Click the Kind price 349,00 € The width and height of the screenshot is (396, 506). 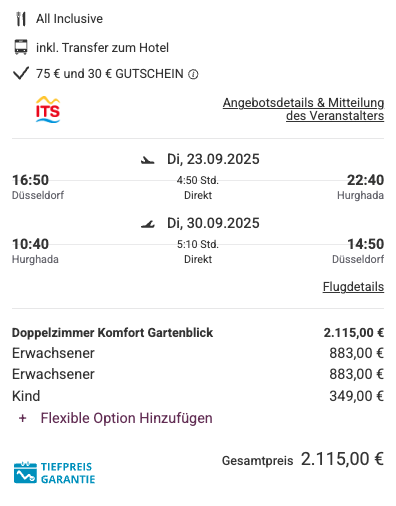tap(357, 396)
